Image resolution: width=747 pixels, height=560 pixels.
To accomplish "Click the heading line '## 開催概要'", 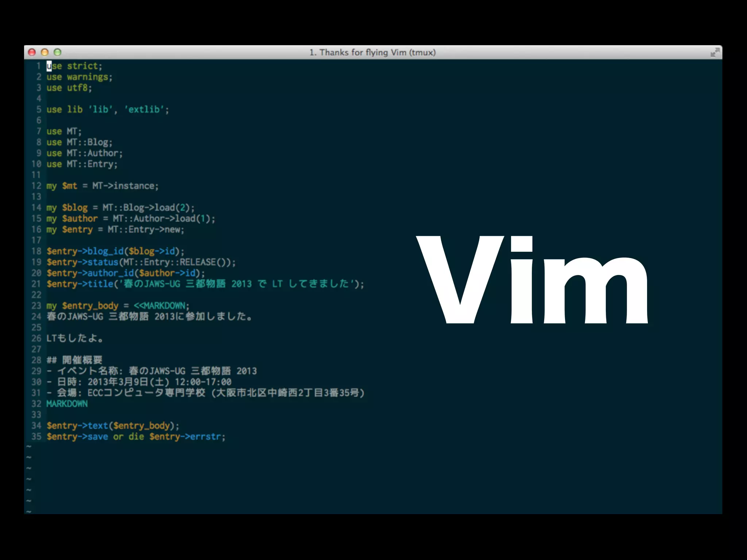I will click(x=74, y=360).
